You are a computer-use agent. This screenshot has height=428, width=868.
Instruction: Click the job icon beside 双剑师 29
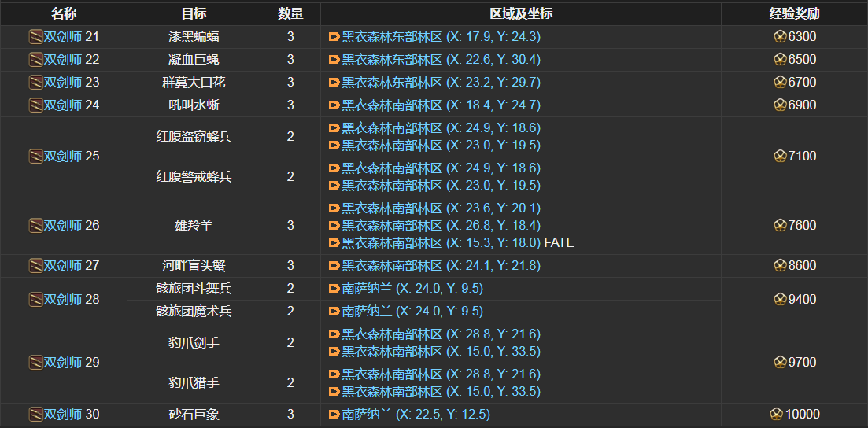tap(36, 363)
